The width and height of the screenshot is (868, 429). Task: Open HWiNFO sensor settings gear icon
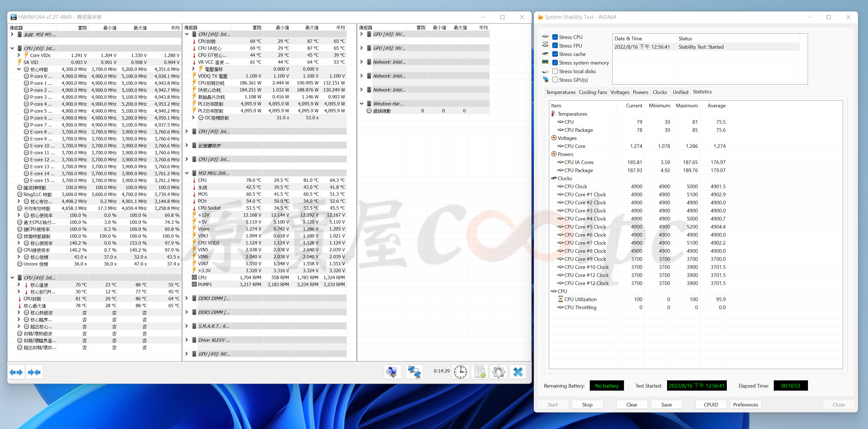498,372
